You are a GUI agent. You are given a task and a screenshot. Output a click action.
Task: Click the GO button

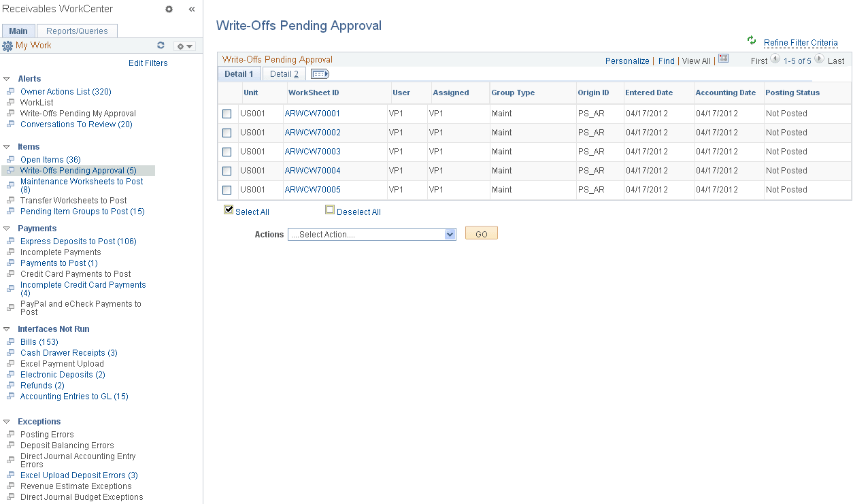click(x=481, y=233)
